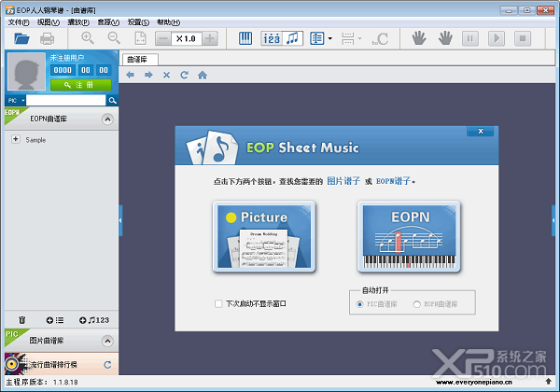Click the EOPN谱子 link

pos(393,181)
